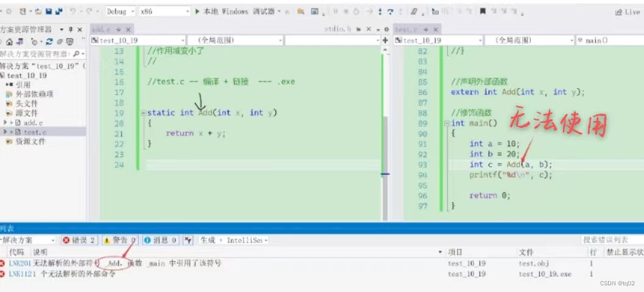Image resolution: width=644 pixels, height=292 pixels.
Task: Switch to the add.c editor tab
Action: tap(101, 30)
